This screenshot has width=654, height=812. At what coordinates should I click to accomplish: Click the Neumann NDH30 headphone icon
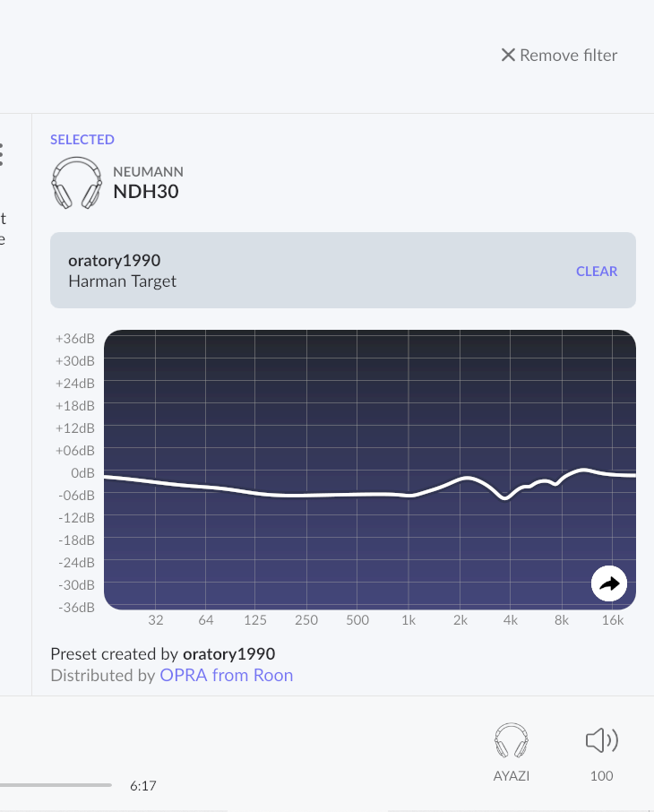pos(75,184)
